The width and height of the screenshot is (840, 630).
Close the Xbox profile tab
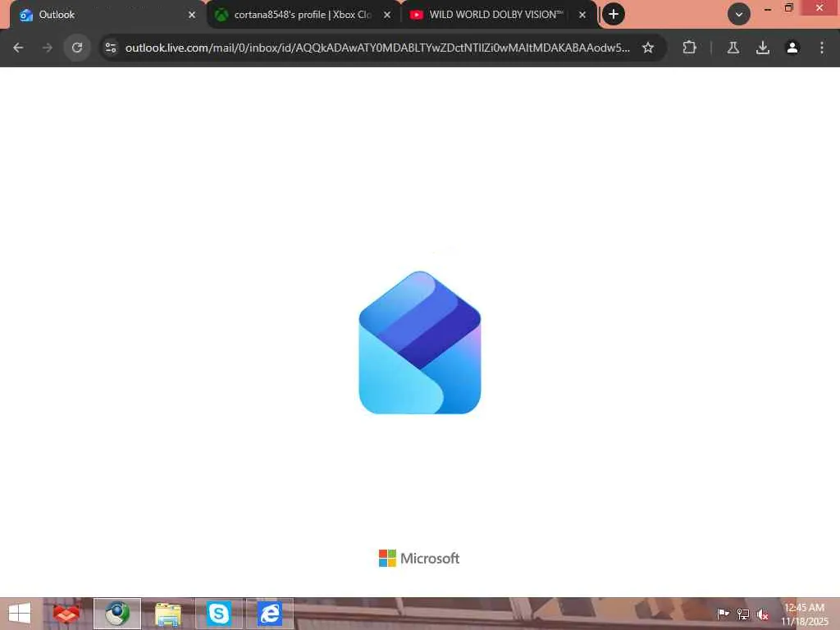click(387, 15)
